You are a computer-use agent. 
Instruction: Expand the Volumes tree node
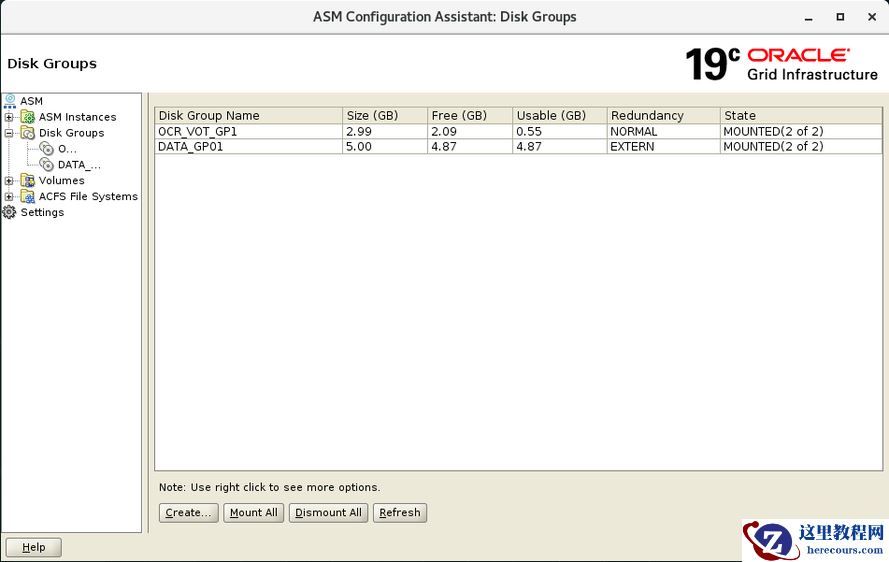[10, 181]
